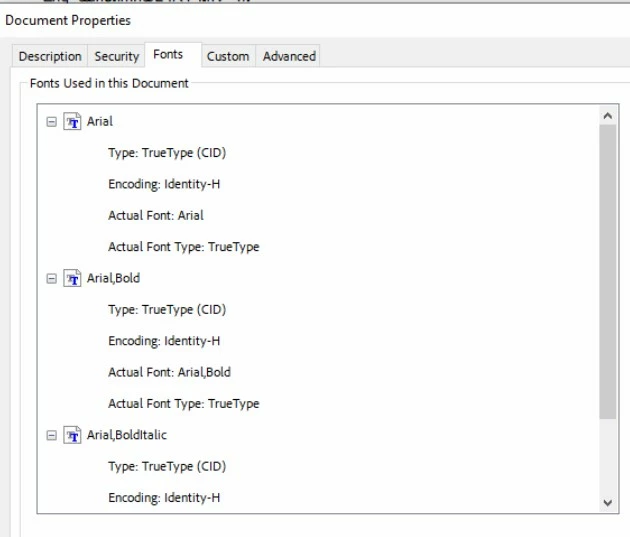Collapse the Arial,BoldItalic font entry
630x537 pixels.
click(x=51, y=435)
